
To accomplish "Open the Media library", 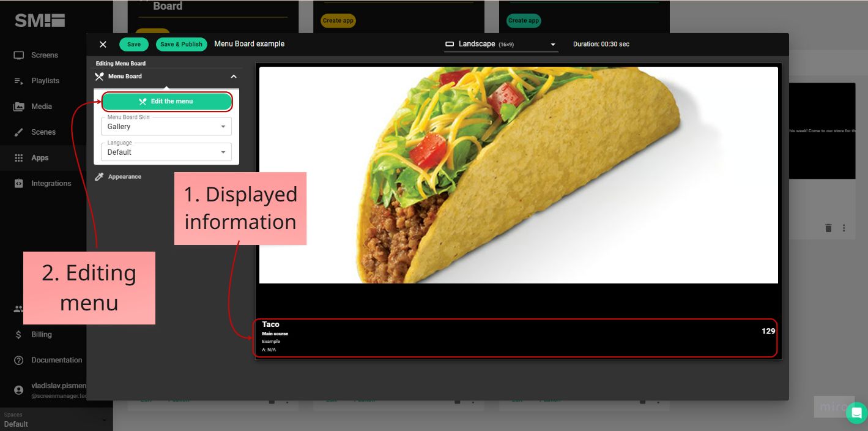I will 43,106.
